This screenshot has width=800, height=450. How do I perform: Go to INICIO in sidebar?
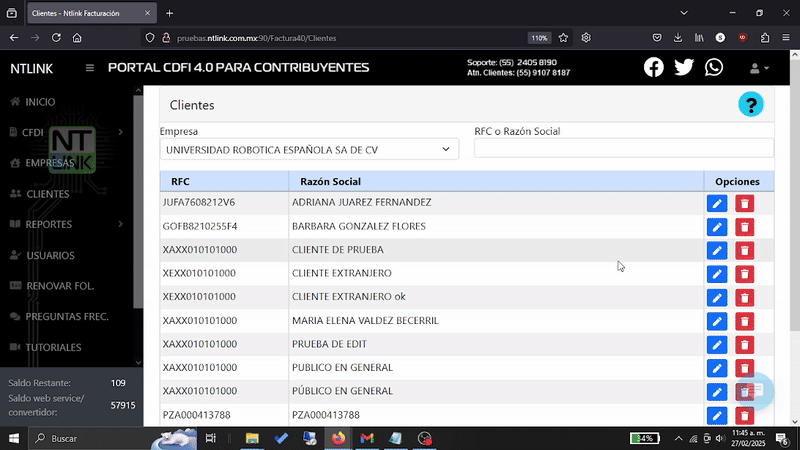point(33,102)
